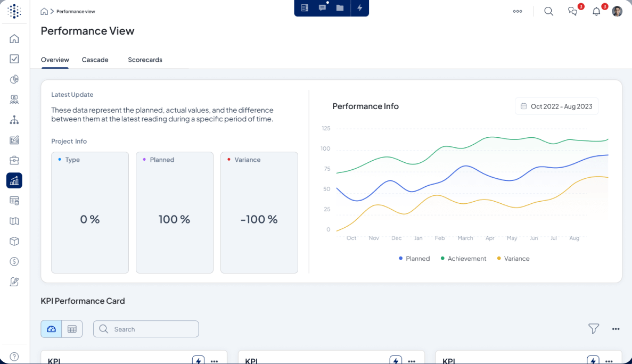Click the home icon in left sidebar

pyautogui.click(x=14, y=39)
